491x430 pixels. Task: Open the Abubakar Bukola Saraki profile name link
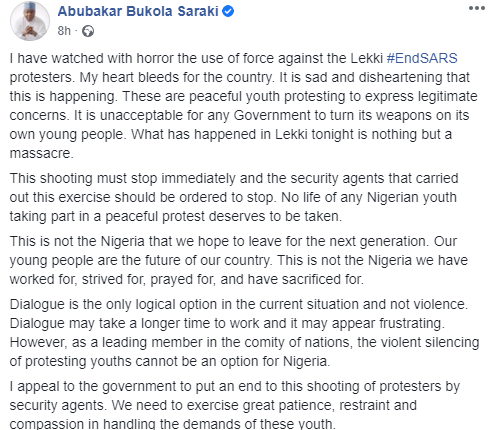(x=138, y=11)
